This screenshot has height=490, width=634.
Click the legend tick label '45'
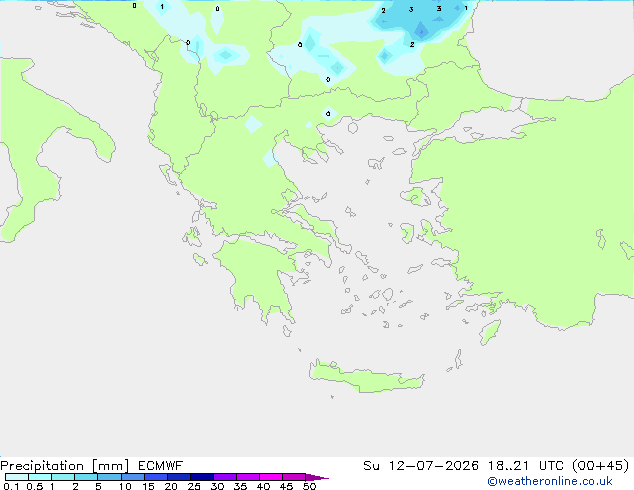286,486
